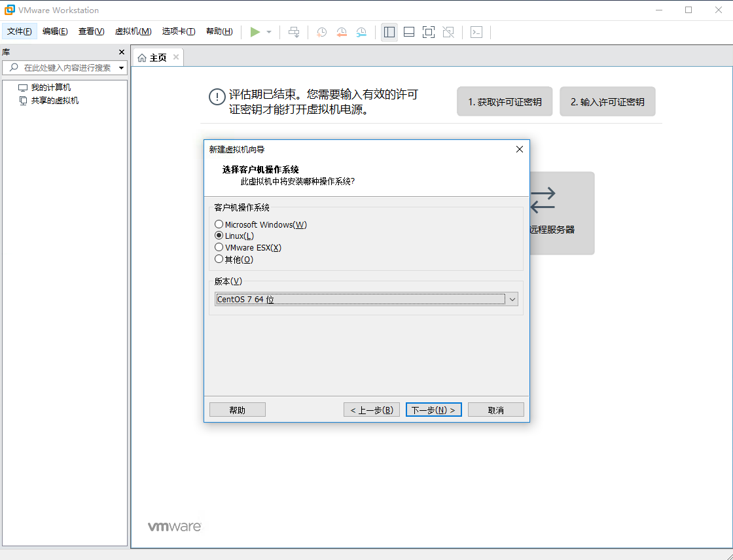This screenshot has height=560, width=733.
Task: Select 共享的虚拟机 in the library tree
Action: [55, 101]
